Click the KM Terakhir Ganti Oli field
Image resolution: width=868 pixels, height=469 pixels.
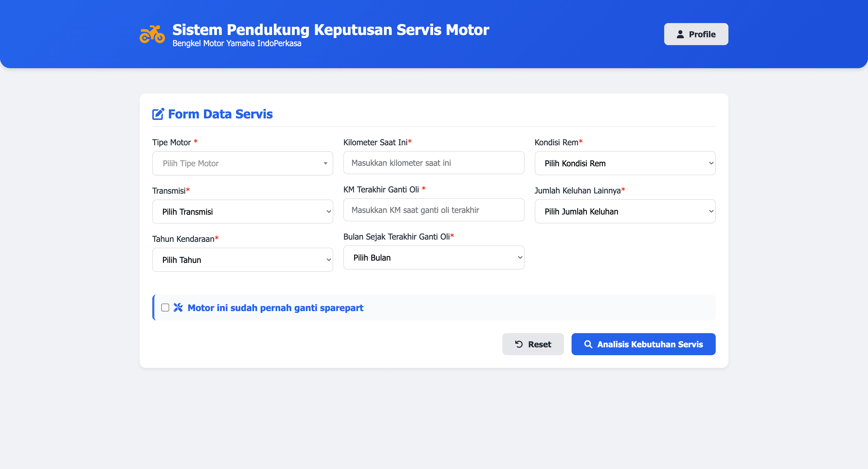tap(434, 210)
